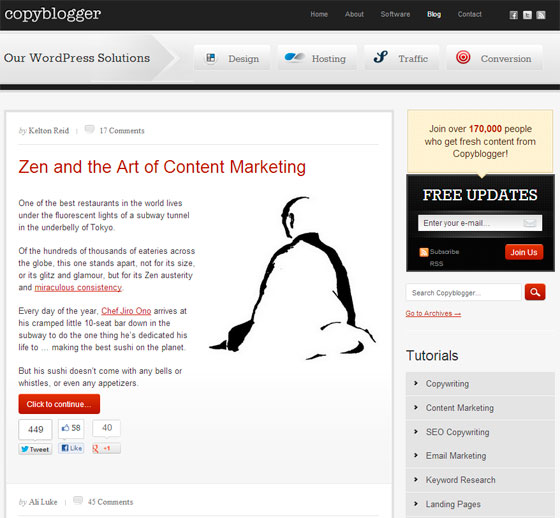The image size is (560, 518).
Task: Focus the 'Enter your e-mail' field
Action: (480, 223)
